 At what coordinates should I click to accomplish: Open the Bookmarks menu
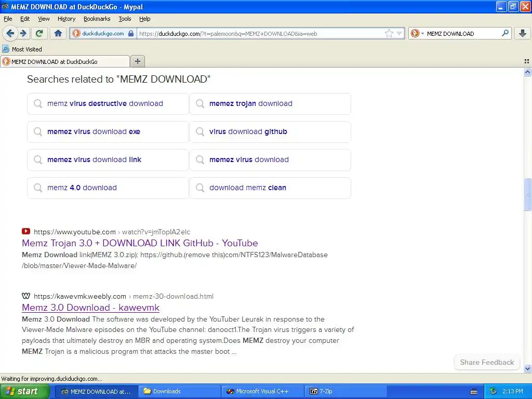[97, 19]
